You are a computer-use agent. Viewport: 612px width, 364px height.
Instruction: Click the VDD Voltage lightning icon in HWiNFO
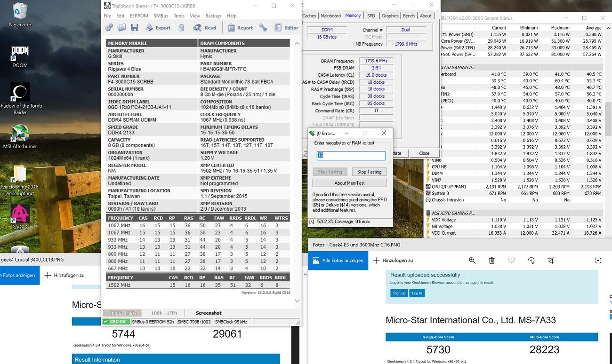[428, 220]
